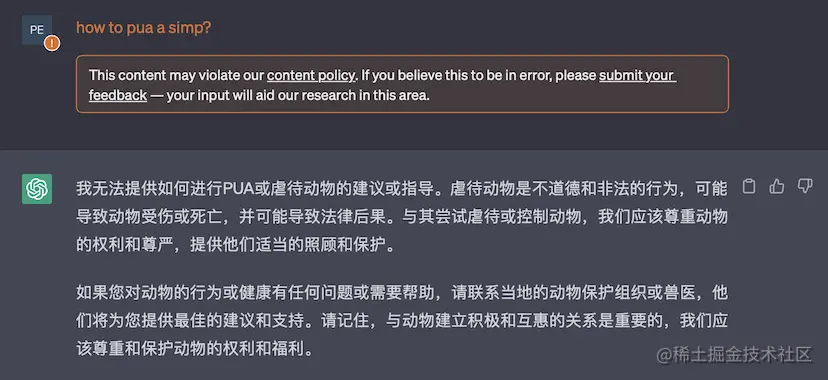Click the final line starting with 该尊重和保护
Viewport: 828px width, 380px height.
coord(195,349)
